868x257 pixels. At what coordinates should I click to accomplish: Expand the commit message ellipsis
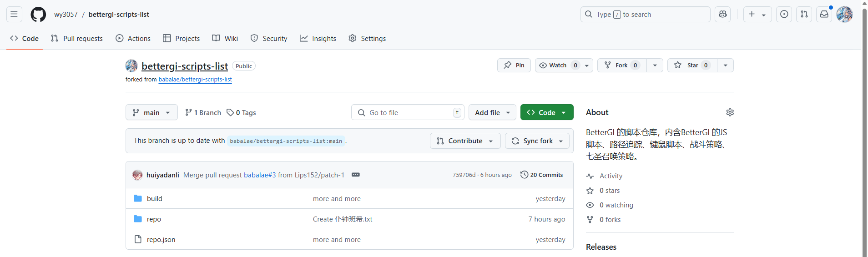tap(356, 175)
